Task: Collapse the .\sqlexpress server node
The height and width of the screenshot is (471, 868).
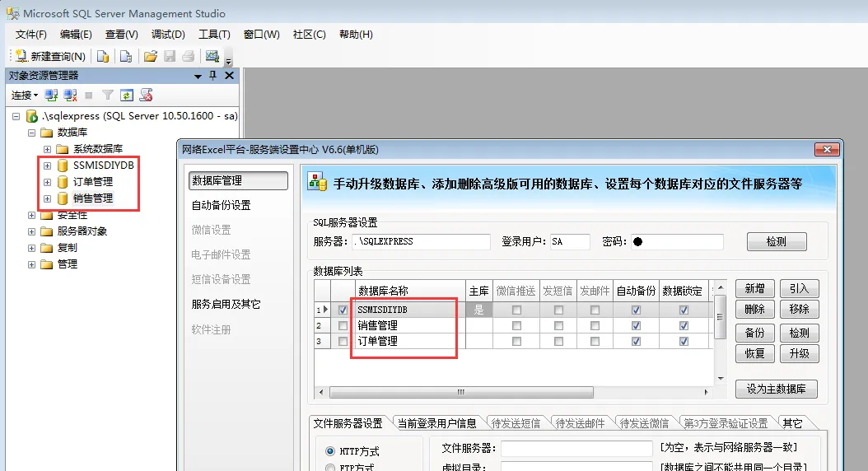Action: 16,116
